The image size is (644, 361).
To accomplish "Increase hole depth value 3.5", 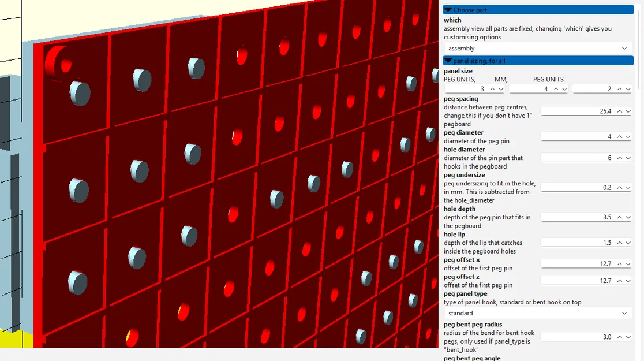I will pos(619,217).
